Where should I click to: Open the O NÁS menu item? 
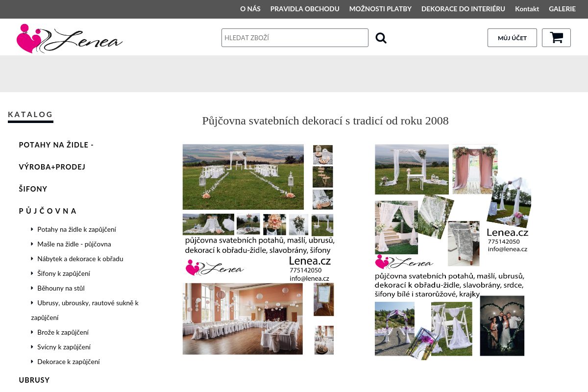tap(250, 9)
